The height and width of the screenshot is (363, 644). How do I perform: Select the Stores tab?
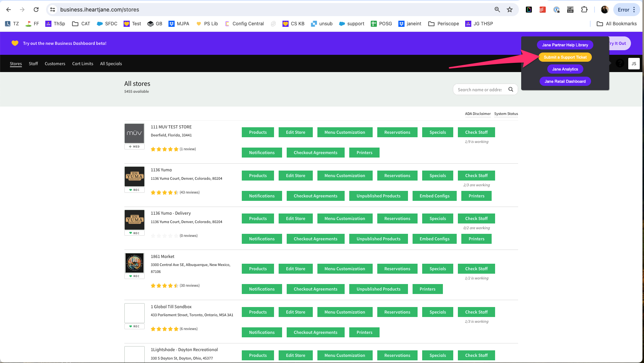16,64
